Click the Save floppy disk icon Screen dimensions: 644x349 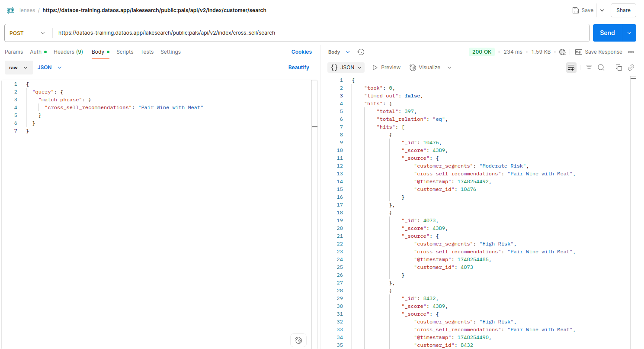point(576,10)
